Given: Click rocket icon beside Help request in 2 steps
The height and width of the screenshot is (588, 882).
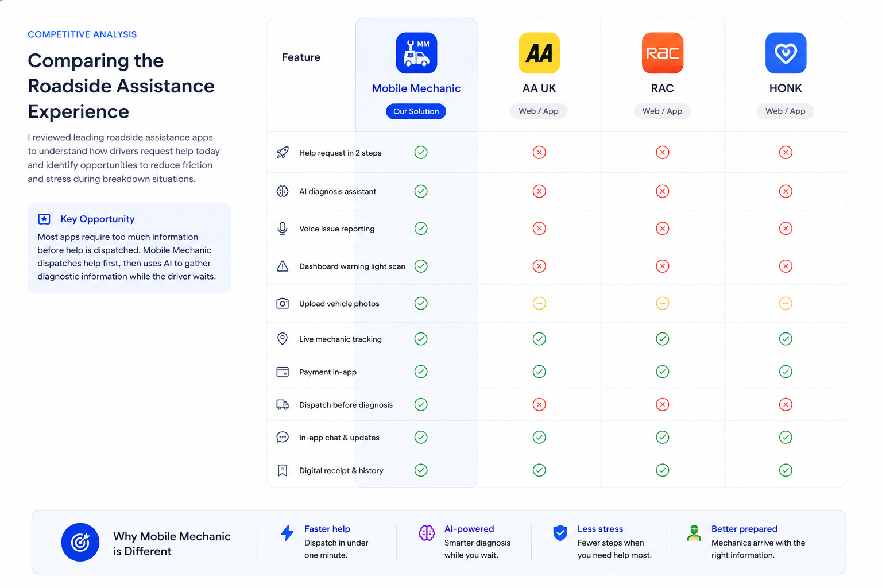Looking at the screenshot, I should click(x=283, y=153).
